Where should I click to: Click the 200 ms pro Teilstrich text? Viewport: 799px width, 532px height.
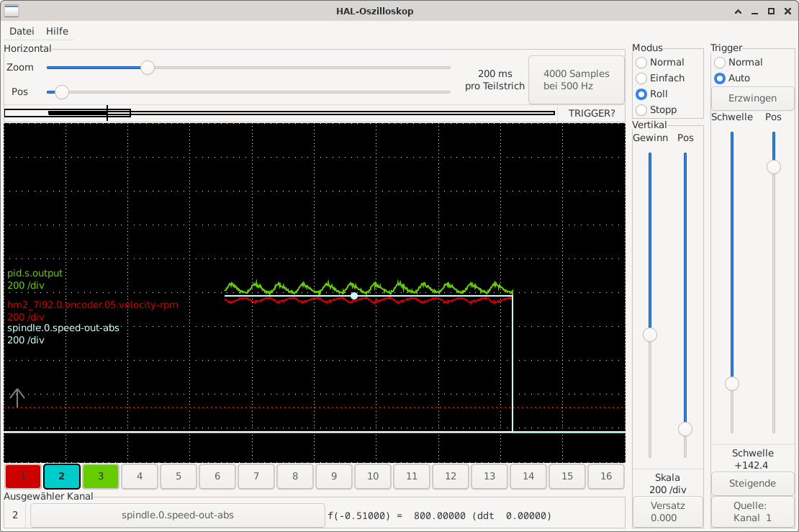point(495,80)
